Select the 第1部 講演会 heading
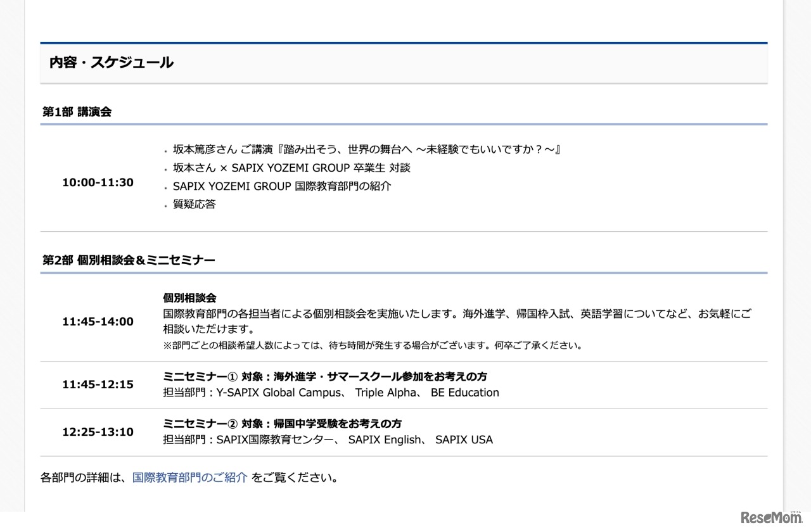Screen dimensions: 811x532 click(77, 111)
